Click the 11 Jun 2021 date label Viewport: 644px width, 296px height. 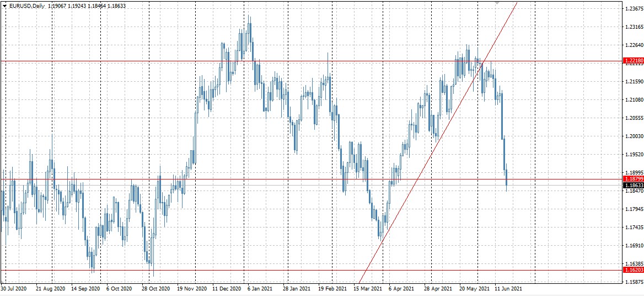tap(509, 289)
